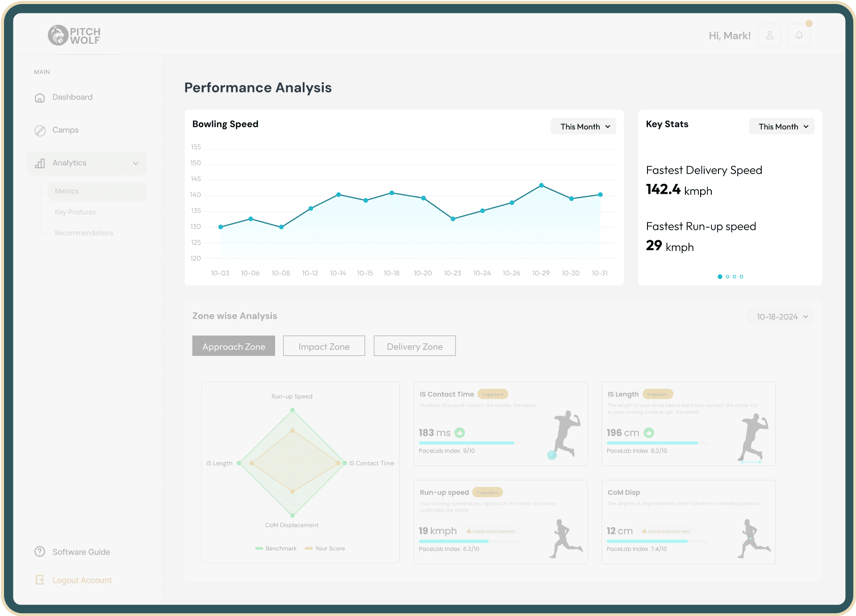Click PaceLab Index 6.2/10 text
856x616 pixels.
point(449,549)
